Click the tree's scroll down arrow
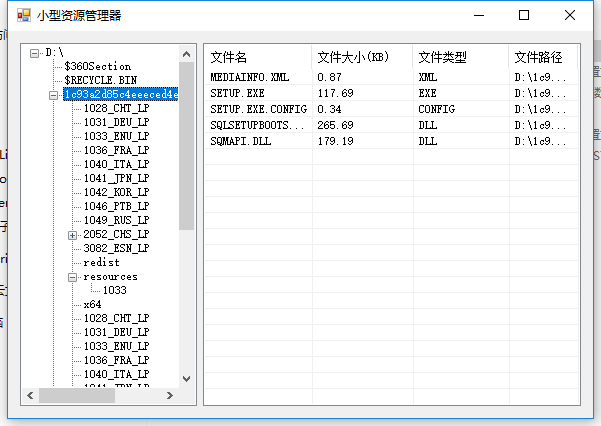Viewport: 601px width, 426px height. click(187, 379)
